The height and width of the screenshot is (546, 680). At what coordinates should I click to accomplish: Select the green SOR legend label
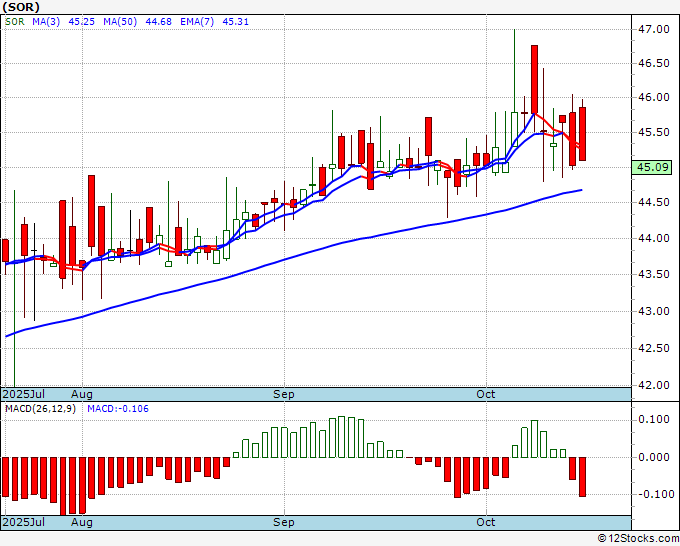15,22
